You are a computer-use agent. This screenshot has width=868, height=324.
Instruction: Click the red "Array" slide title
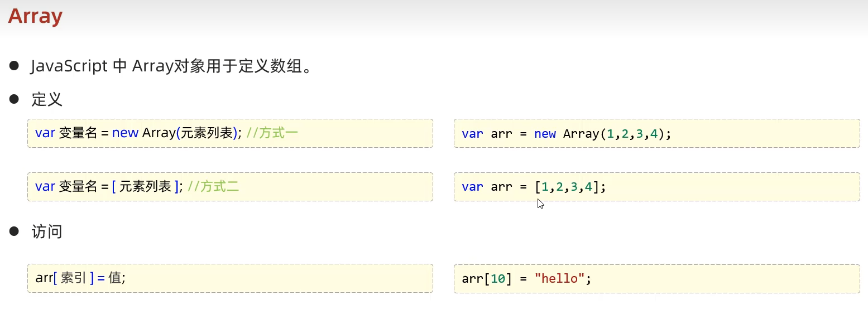[35, 16]
